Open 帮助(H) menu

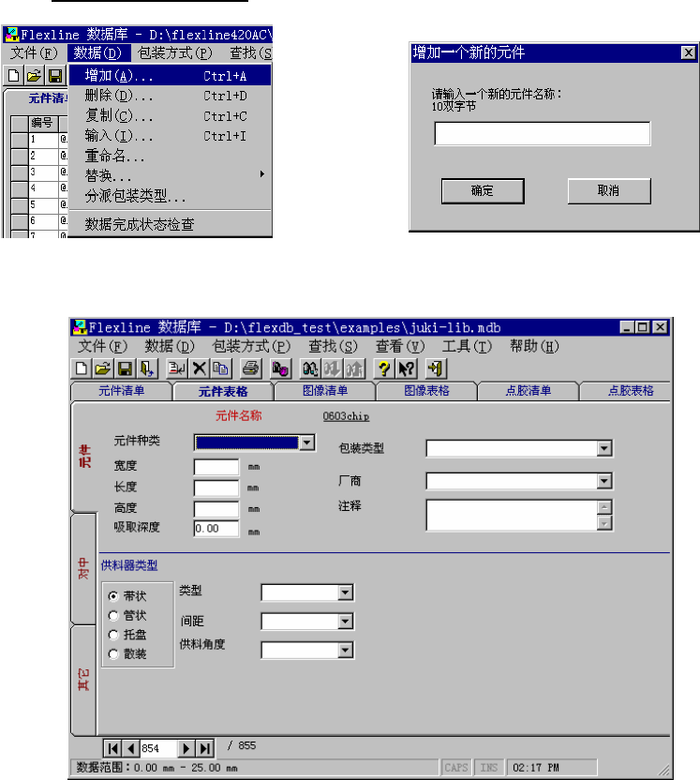click(x=534, y=346)
